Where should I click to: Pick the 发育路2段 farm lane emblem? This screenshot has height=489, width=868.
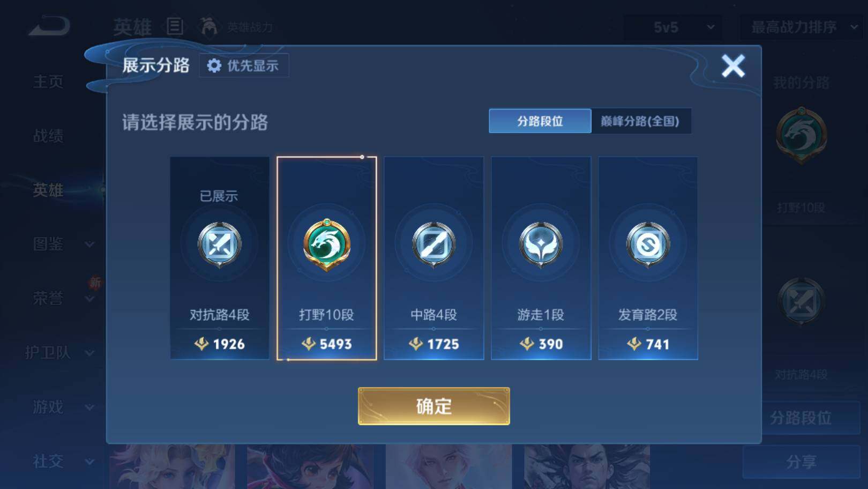648,244
